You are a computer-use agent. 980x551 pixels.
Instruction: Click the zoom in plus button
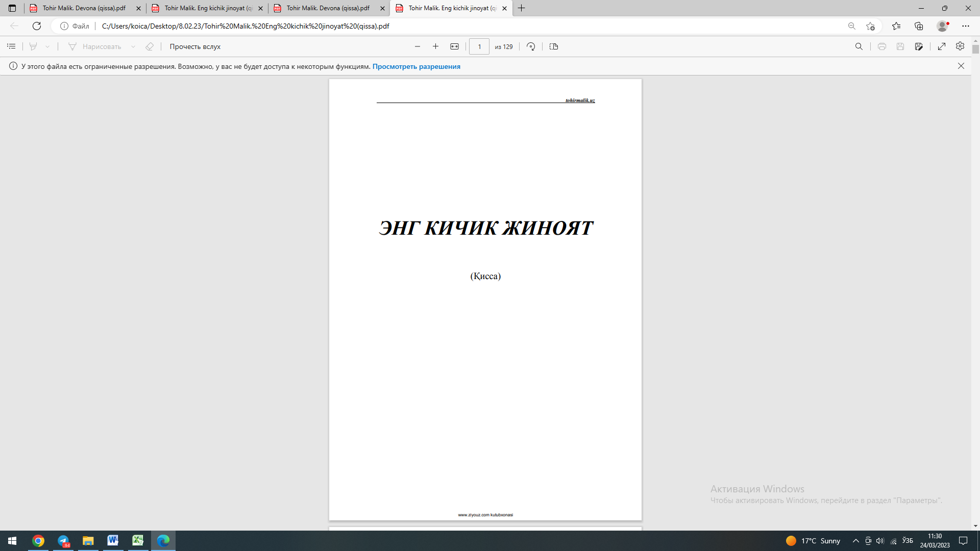click(435, 46)
